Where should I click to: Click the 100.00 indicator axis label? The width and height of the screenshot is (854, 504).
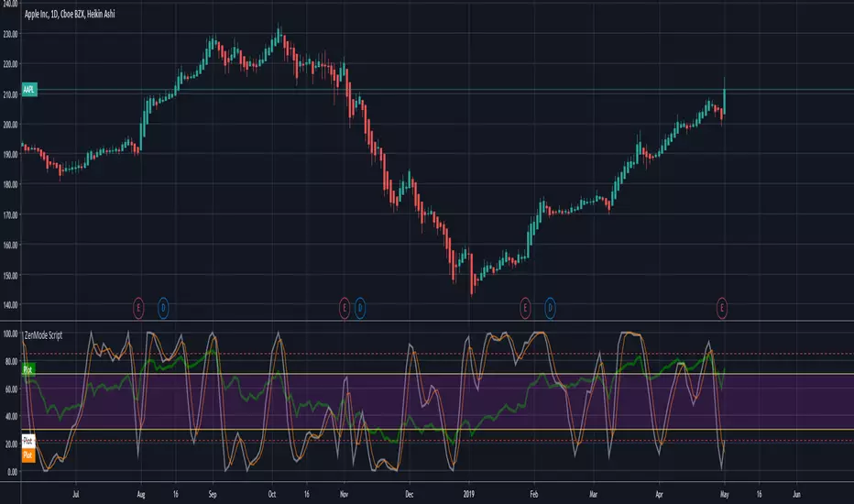10,334
